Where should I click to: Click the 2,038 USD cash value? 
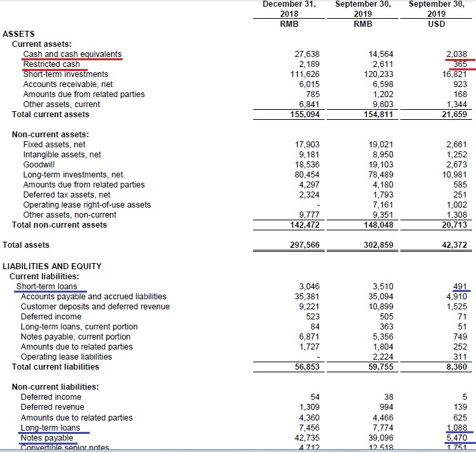click(457, 54)
